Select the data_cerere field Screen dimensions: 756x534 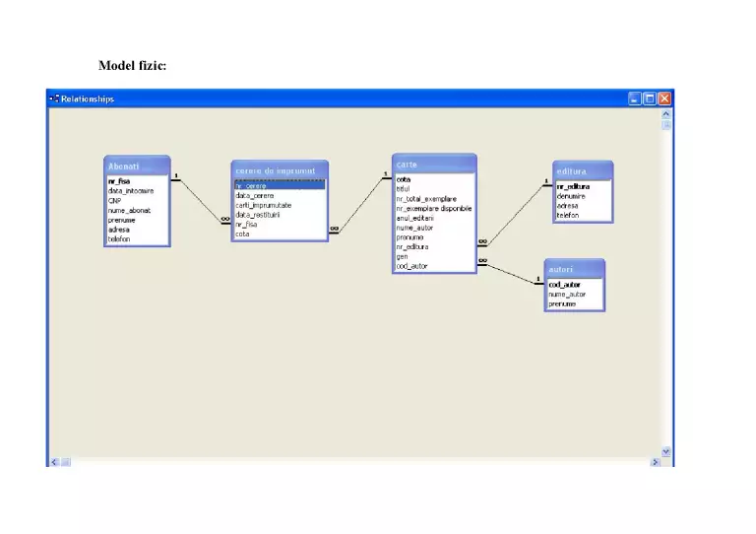click(280, 195)
